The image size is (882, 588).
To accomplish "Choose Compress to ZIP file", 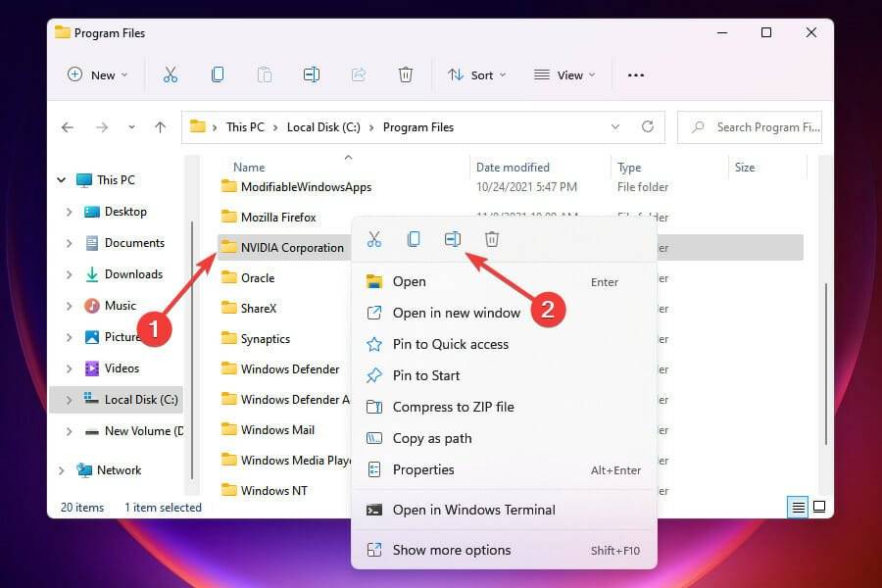I will (454, 407).
